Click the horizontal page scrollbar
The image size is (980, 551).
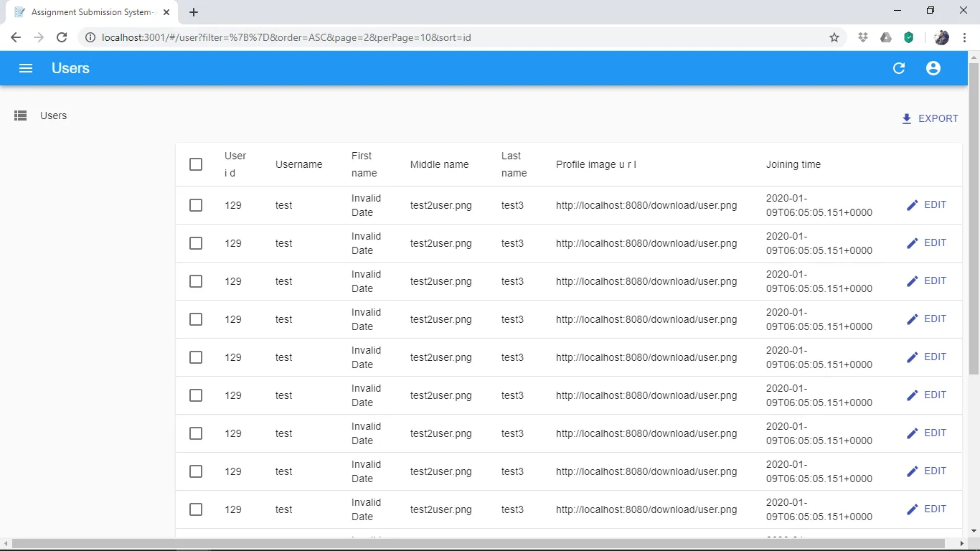[478, 544]
